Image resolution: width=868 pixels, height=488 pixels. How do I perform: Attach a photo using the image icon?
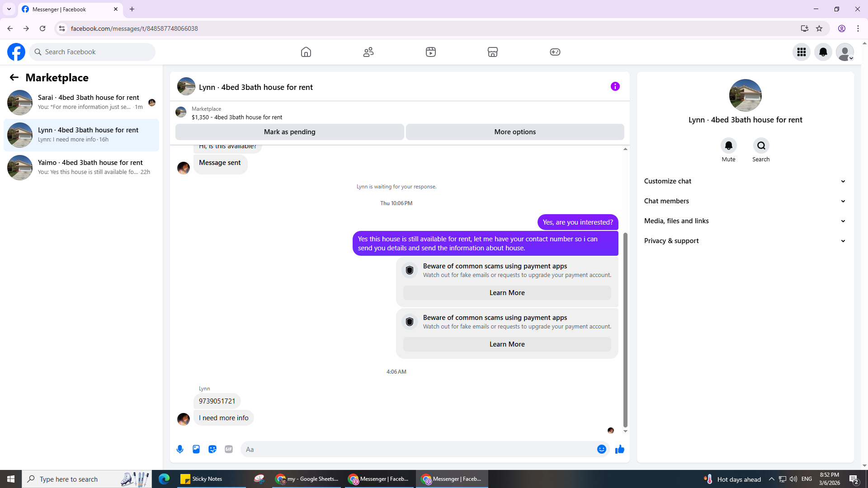(196, 449)
